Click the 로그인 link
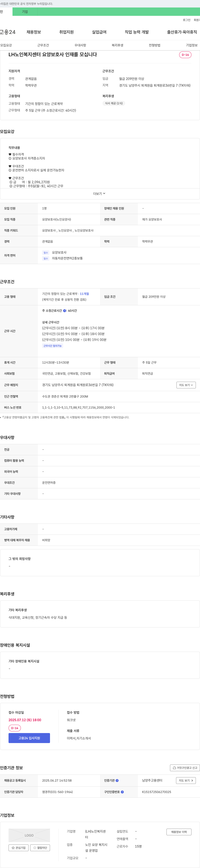Screen dimensions: 200x868 (x=186, y=20)
